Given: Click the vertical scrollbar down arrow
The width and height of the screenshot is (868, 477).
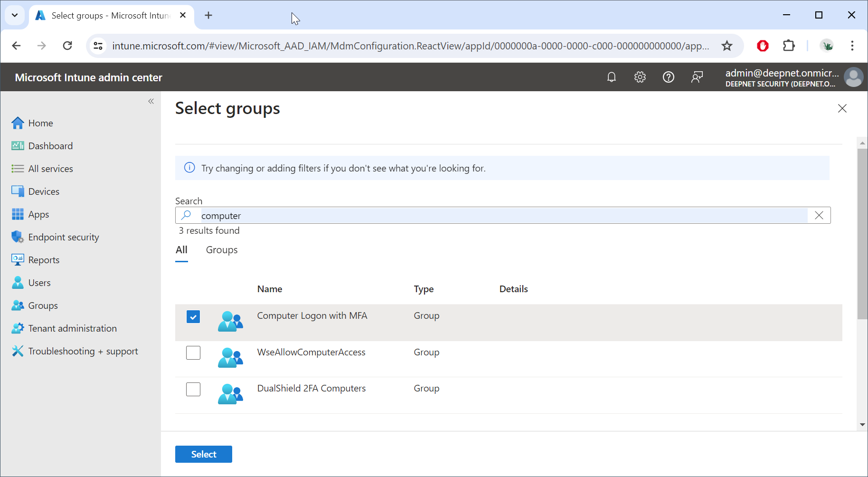Looking at the screenshot, I should click(x=862, y=425).
